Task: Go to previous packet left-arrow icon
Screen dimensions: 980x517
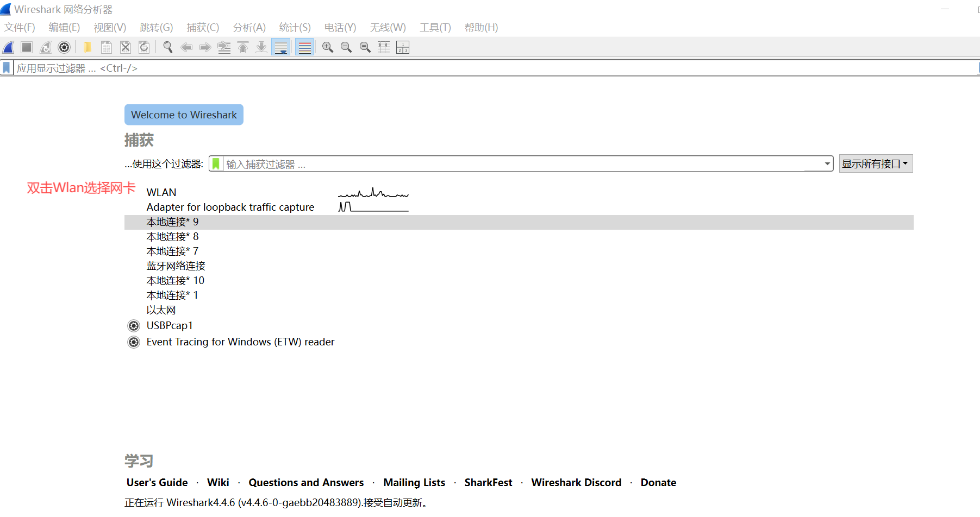Action: coord(186,47)
